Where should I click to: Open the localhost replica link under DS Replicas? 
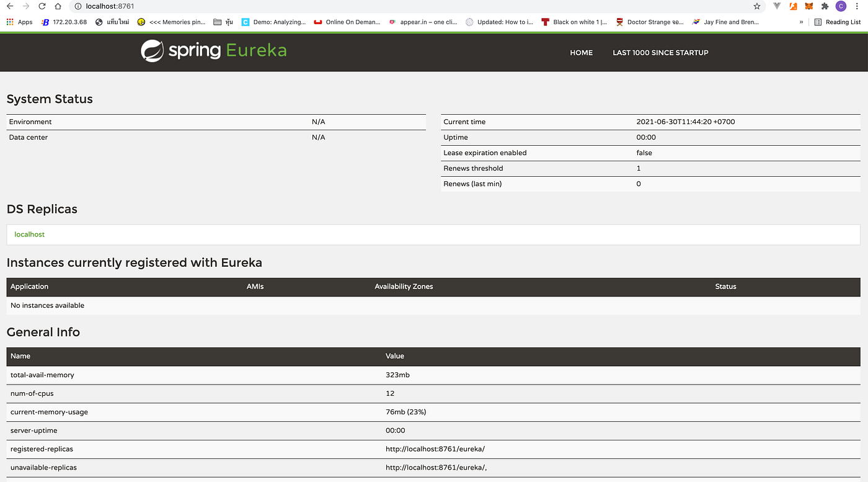pos(29,234)
